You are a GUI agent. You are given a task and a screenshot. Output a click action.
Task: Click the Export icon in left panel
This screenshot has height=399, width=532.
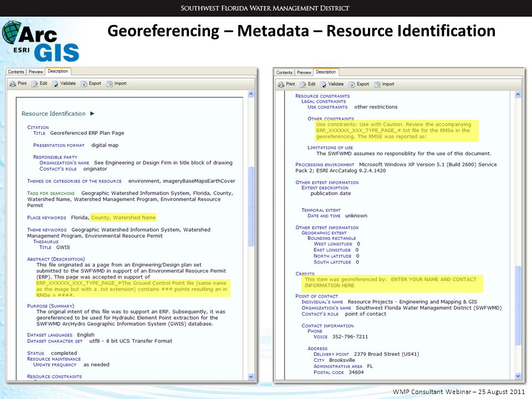84,84
